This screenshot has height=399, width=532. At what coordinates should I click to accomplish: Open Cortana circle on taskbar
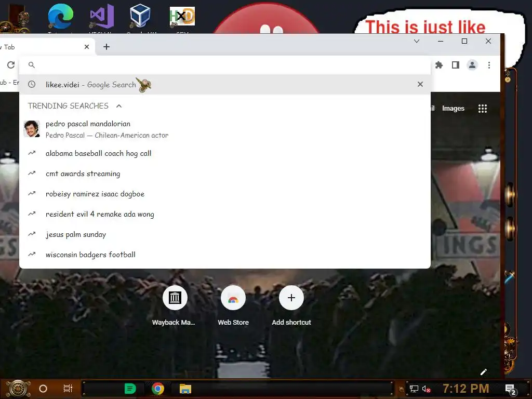point(43,389)
